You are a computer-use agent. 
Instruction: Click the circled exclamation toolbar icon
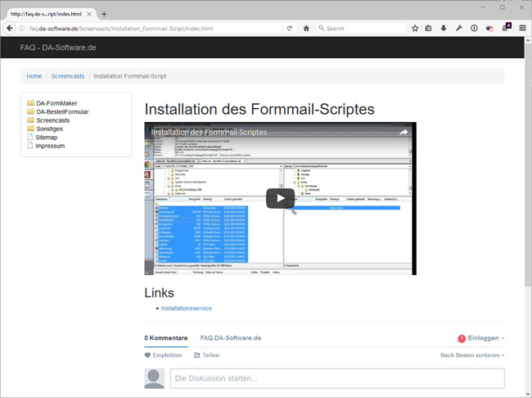(x=474, y=28)
